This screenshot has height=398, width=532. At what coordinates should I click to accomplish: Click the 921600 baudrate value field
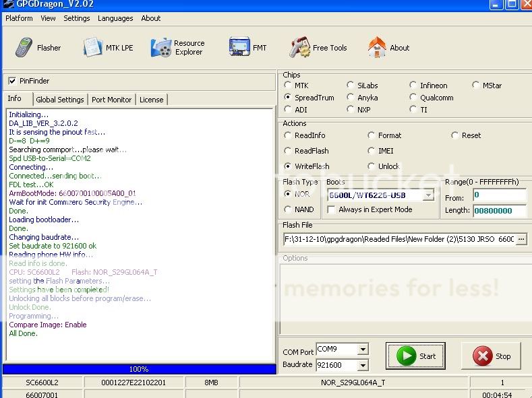click(337, 365)
